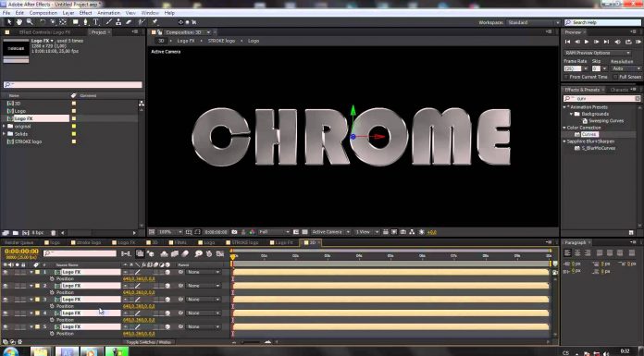Select the Brush tool
Screen dimensions: 644x356
coord(109,22)
